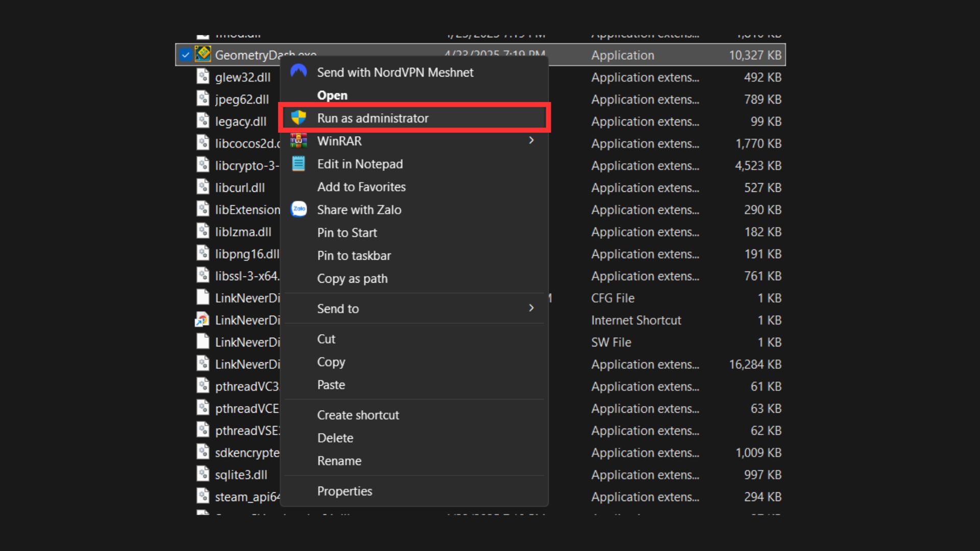Click the Zalo icon in context menu

[299, 209]
